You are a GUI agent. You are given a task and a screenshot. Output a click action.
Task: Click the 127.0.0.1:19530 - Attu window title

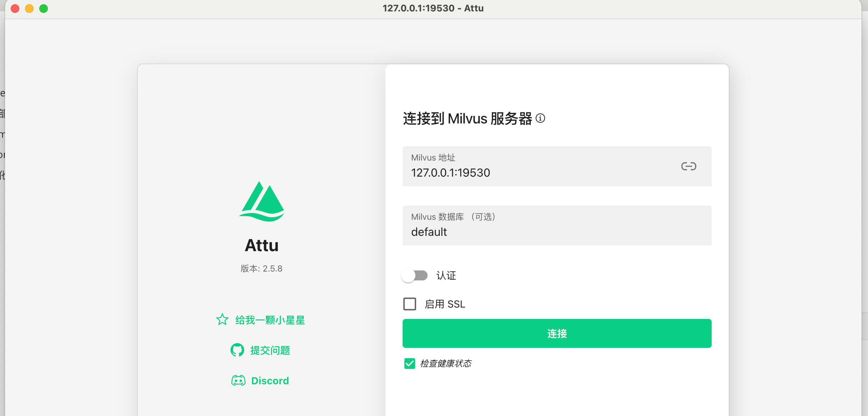(433, 8)
